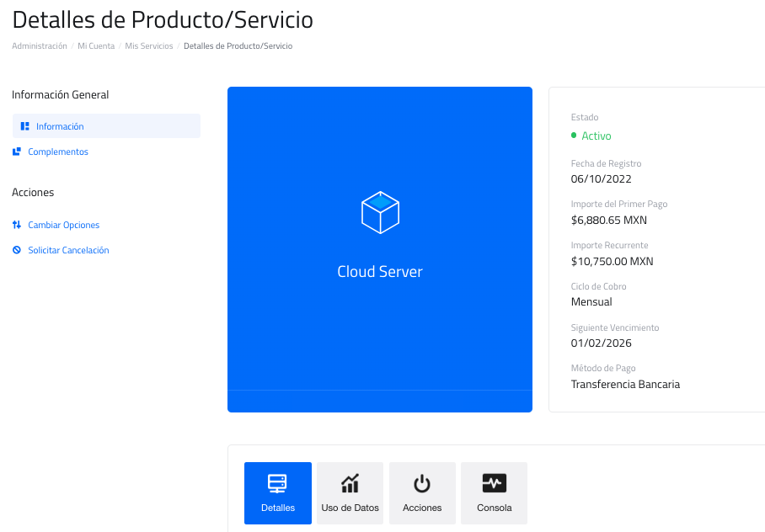Request cancellation via Solicitar Cancelación link
The image size is (765, 532).
(x=68, y=250)
